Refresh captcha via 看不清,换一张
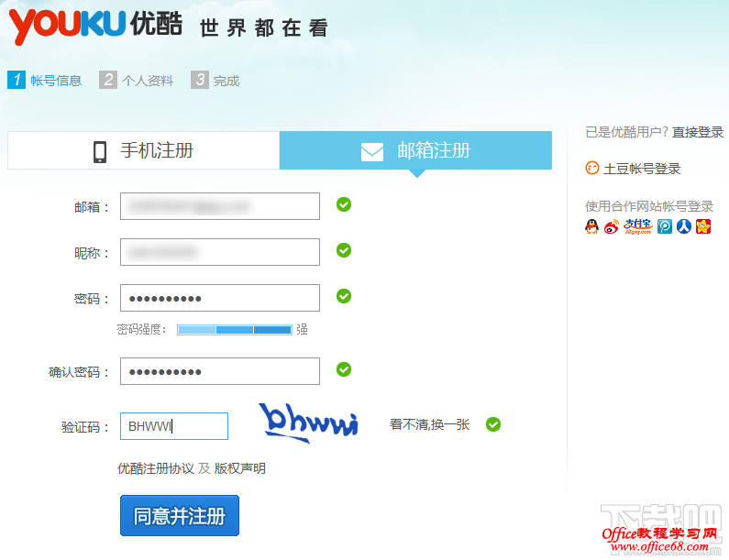The image size is (729, 560). pyautogui.click(x=429, y=424)
